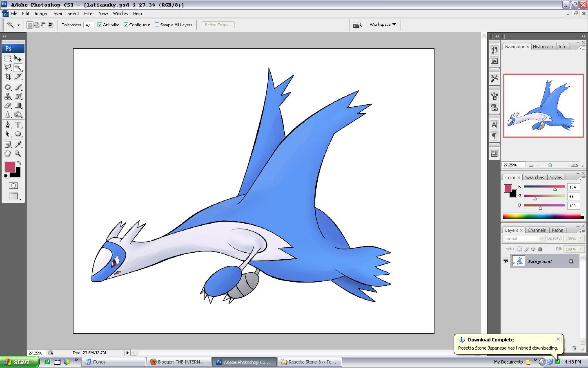This screenshot has width=588, height=368.
Task: Click the Refine Edge button
Action: 218,25
